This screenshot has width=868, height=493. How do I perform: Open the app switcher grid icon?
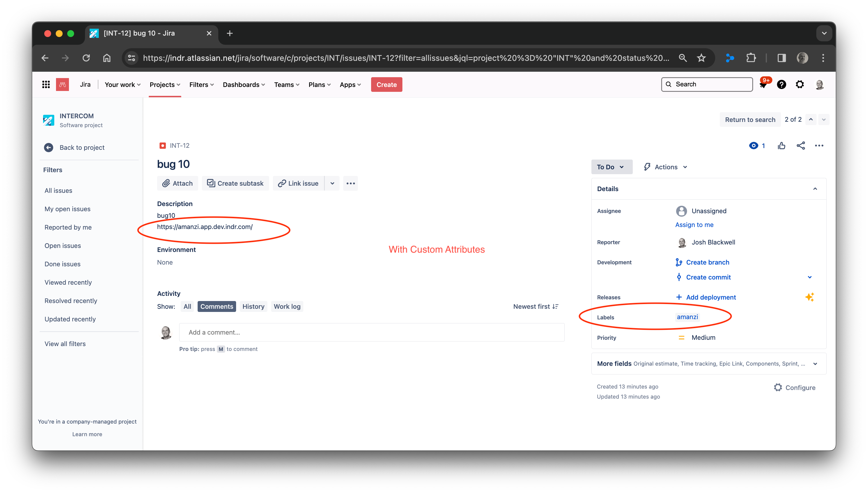[46, 84]
